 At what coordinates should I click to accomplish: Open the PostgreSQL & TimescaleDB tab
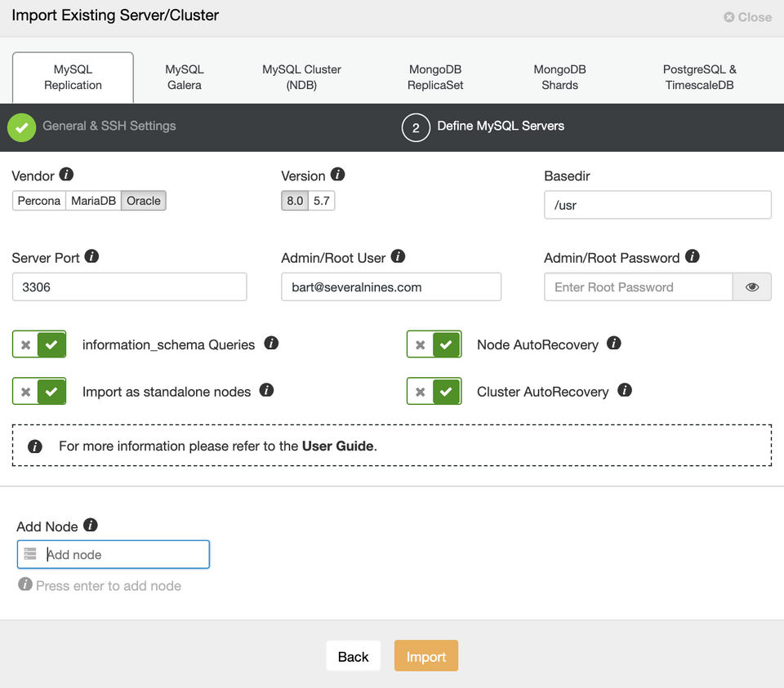699,78
